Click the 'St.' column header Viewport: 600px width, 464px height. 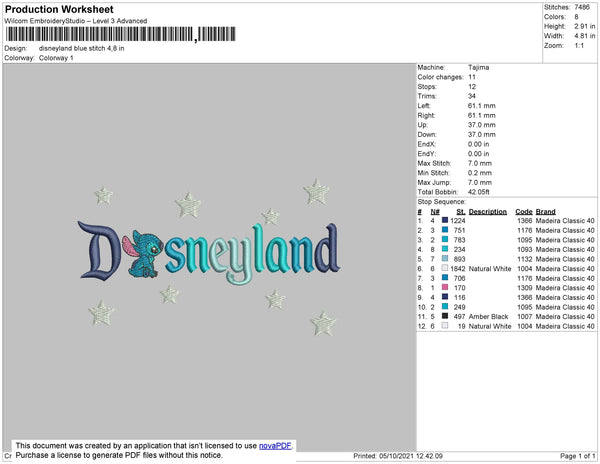[x=461, y=212]
